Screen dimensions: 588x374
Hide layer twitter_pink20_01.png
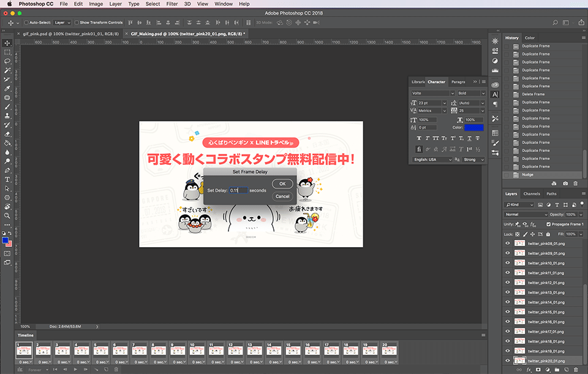click(x=508, y=361)
